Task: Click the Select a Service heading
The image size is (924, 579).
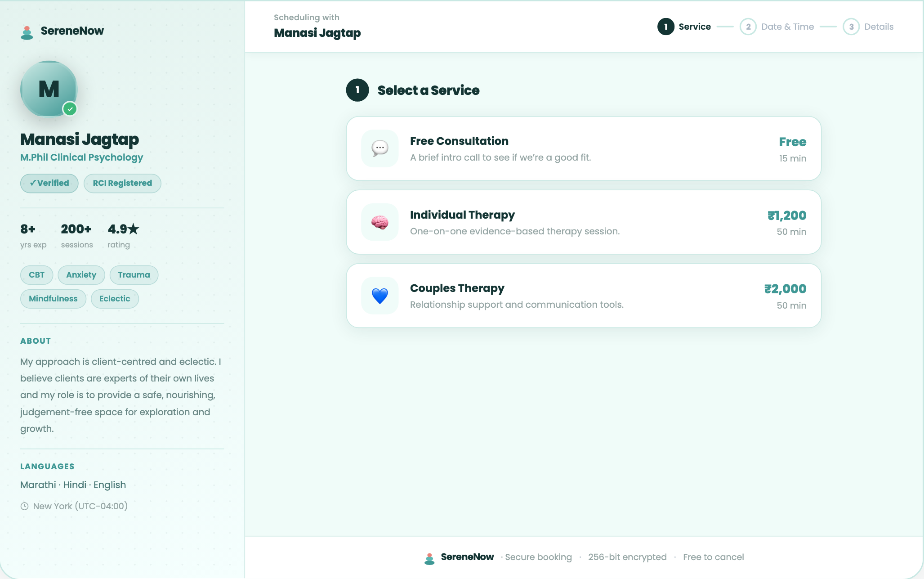Action: [429, 90]
